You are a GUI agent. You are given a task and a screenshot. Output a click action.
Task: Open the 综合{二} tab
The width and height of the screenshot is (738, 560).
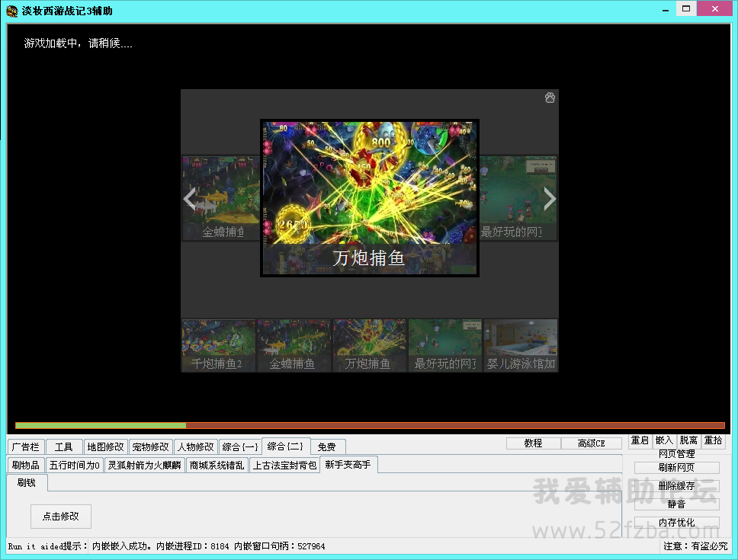(286, 446)
